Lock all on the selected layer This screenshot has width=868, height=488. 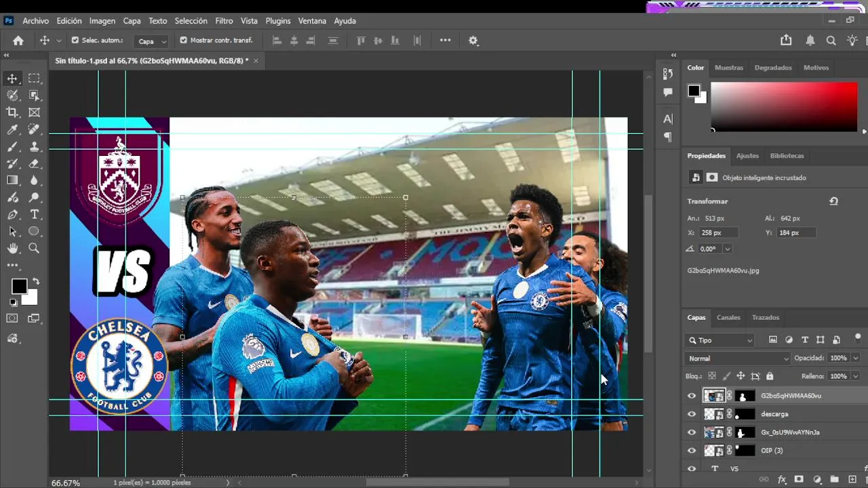(770, 376)
